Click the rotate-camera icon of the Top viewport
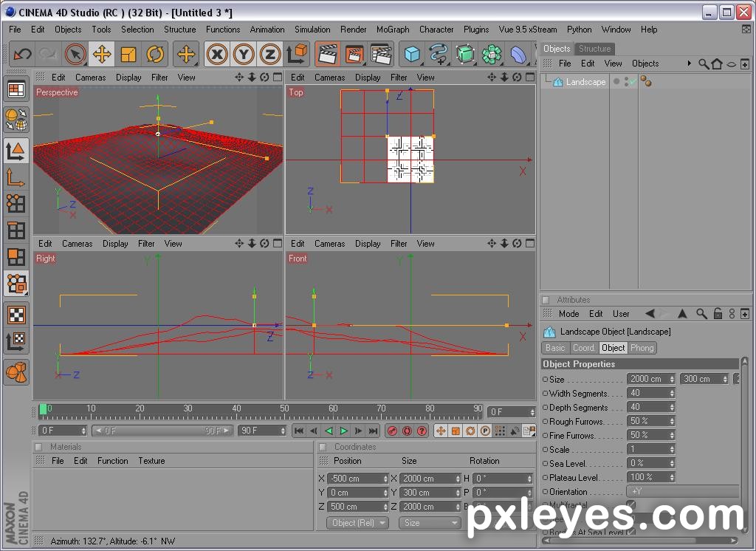This screenshot has height=551, width=756. coord(517,78)
